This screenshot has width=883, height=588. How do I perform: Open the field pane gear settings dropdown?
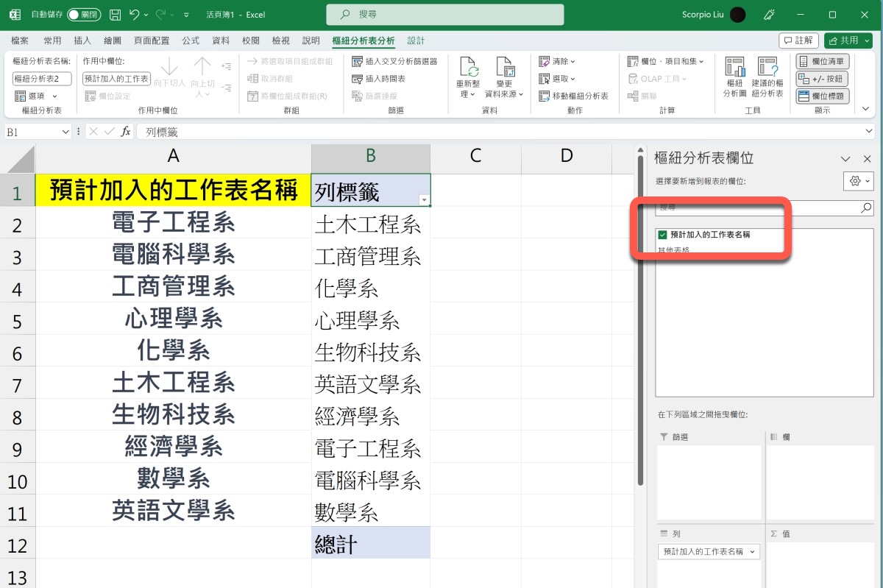pos(858,181)
